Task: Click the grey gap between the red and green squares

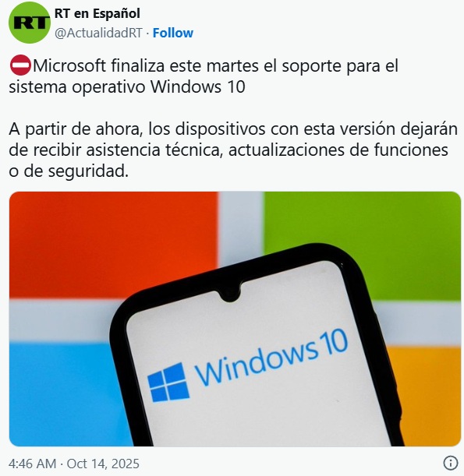Action: pos(241,224)
